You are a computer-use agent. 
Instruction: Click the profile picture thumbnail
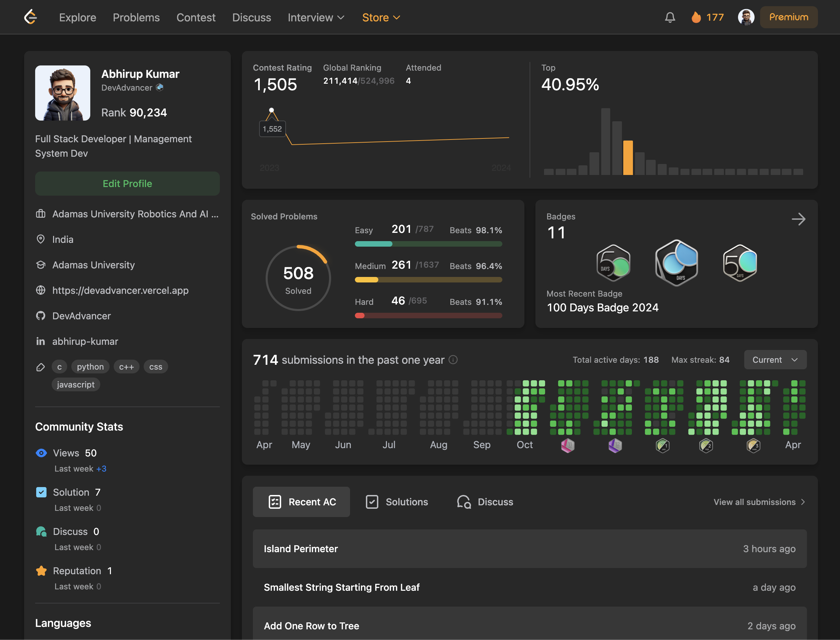(x=62, y=93)
